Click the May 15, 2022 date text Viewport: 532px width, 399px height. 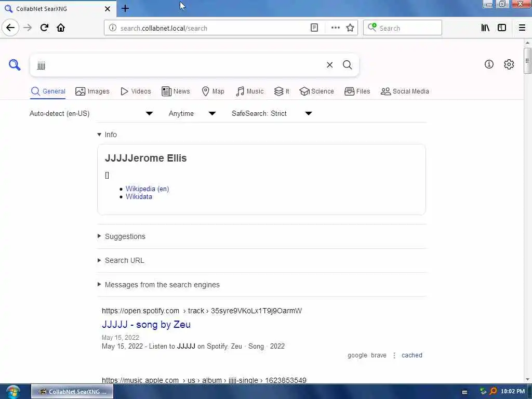click(x=121, y=338)
